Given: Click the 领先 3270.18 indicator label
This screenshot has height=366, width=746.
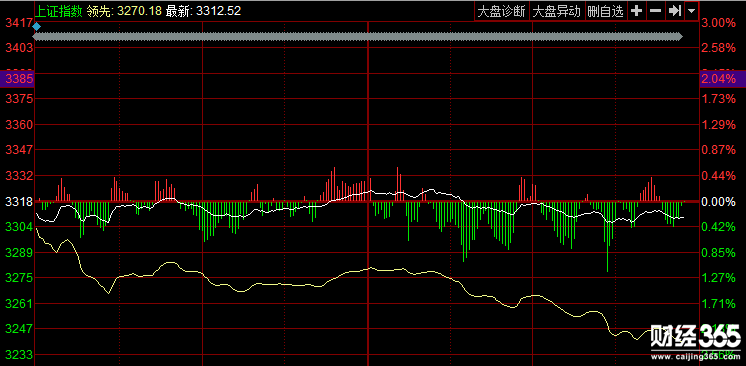Looking at the screenshot, I should pyautogui.click(x=124, y=11).
